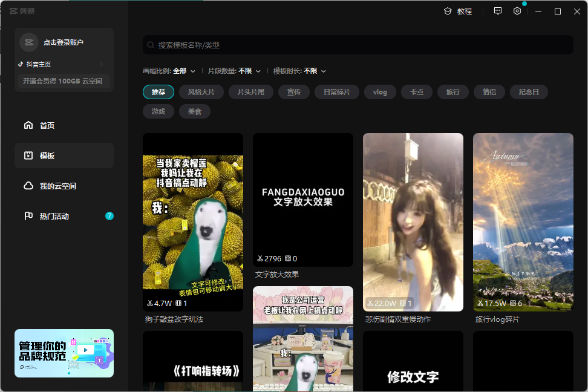Expand the 抖音主页 chevron arrow
Screen dimensions: 588x392
(102, 64)
